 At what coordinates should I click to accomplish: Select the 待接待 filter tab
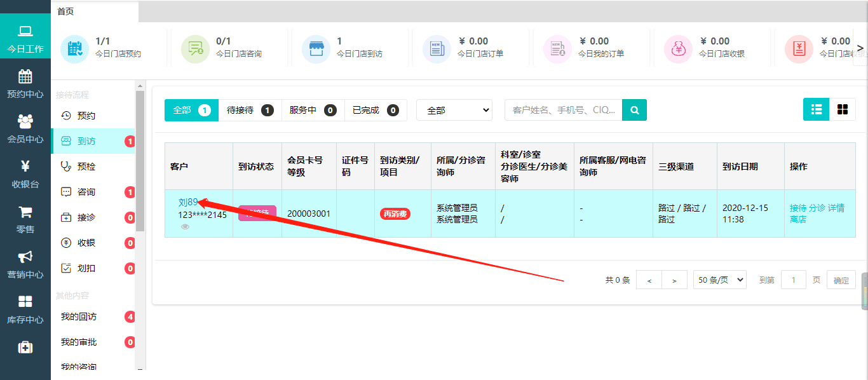click(250, 110)
